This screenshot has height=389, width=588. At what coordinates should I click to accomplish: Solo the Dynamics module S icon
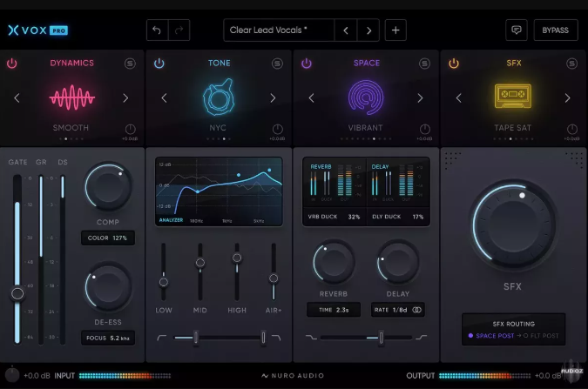pyautogui.click(x=130, y=64)
